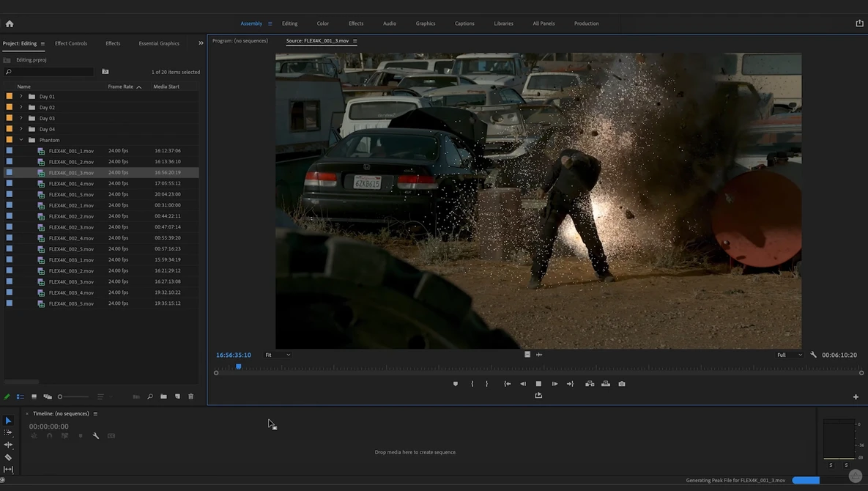
Task: Create a New Bin in Project panel
Action: [x=163, y=396]
